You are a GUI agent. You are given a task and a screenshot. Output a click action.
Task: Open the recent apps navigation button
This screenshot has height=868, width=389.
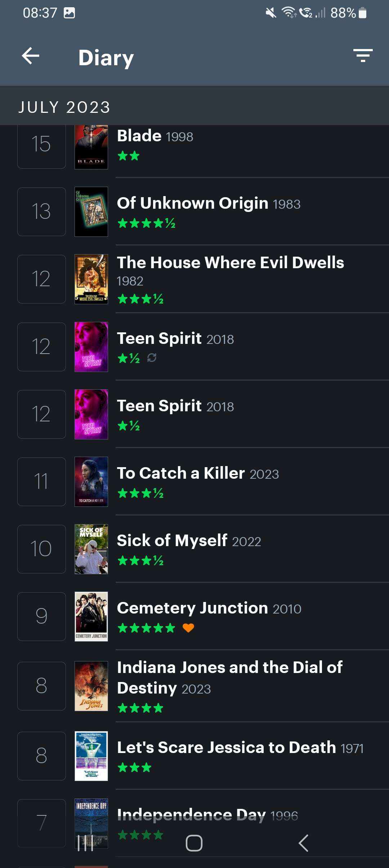pos(85,843)
